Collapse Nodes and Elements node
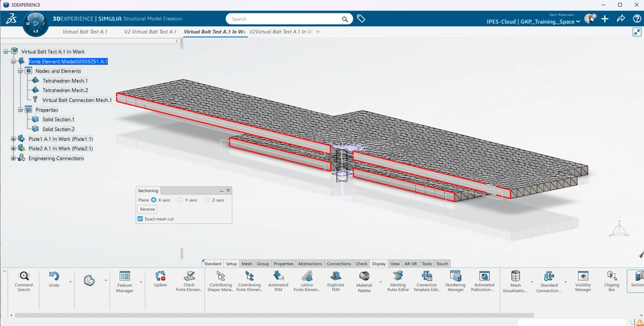Screen dimensions: 644x326 [20, 70]
